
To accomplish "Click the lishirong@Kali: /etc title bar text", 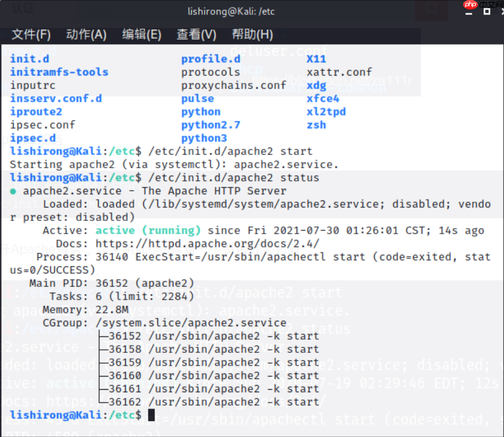I will point(231,11).
